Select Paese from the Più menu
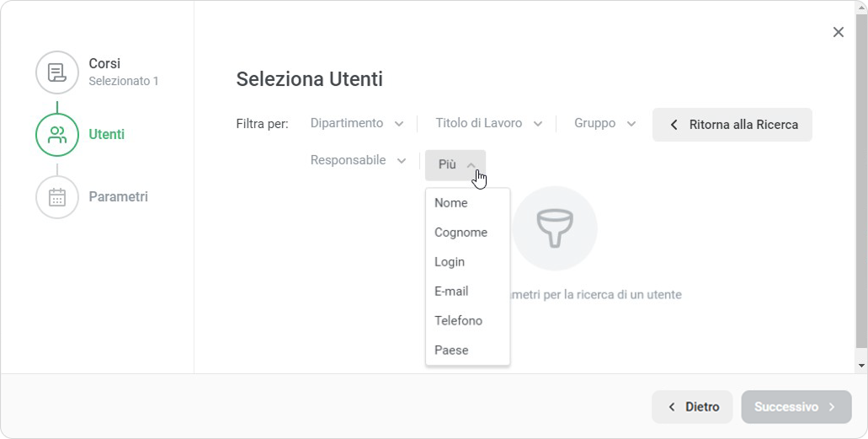Screen dimensions: 868x439 pyautogui.click(x=451, y=351)
